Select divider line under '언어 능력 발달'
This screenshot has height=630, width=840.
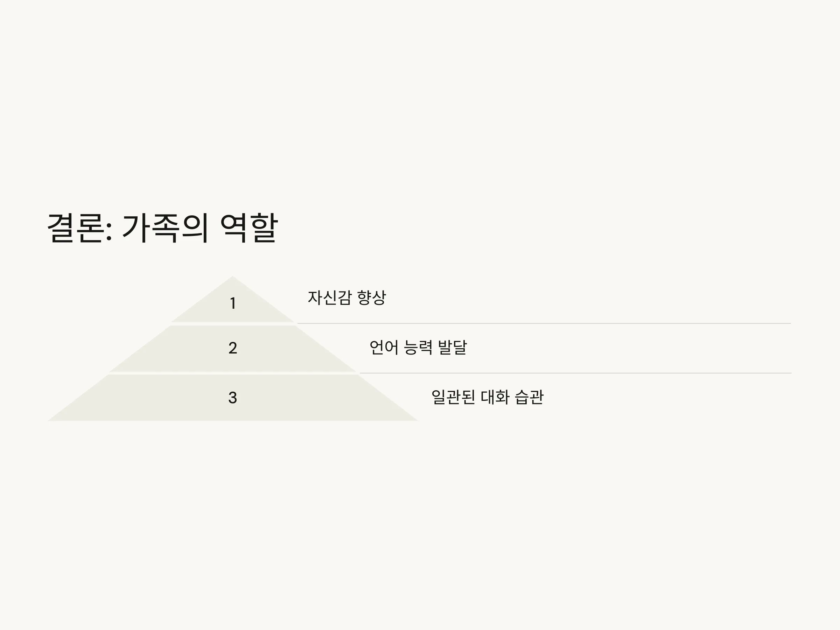click(x=575, y=373)
